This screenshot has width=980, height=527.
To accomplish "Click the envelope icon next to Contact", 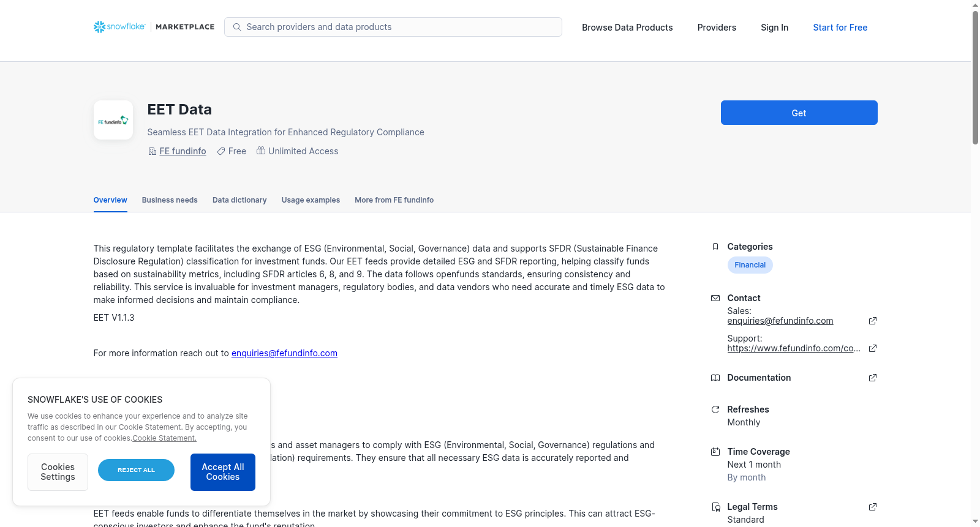I will (715, 298).
